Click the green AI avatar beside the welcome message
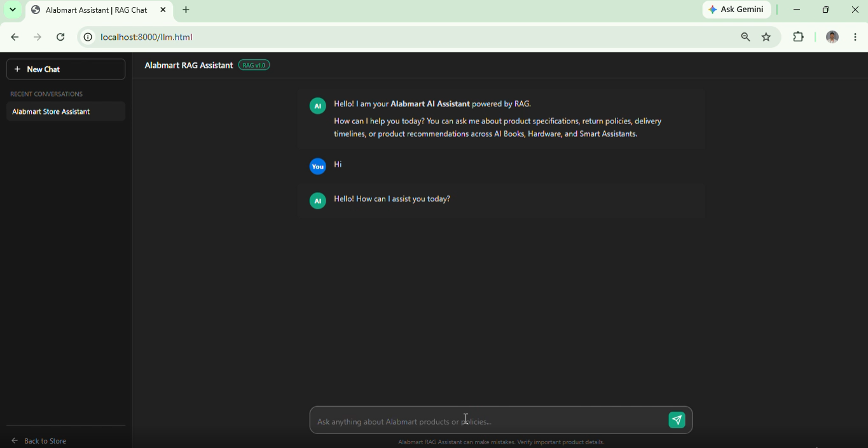Screen dimensions: 868x448 point(317,106)
